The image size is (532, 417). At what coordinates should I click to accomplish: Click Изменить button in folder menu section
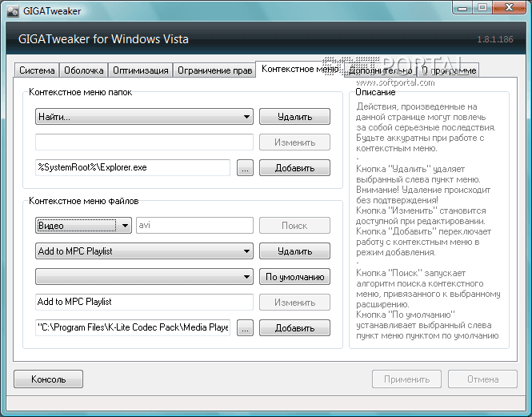pos(294,142)
